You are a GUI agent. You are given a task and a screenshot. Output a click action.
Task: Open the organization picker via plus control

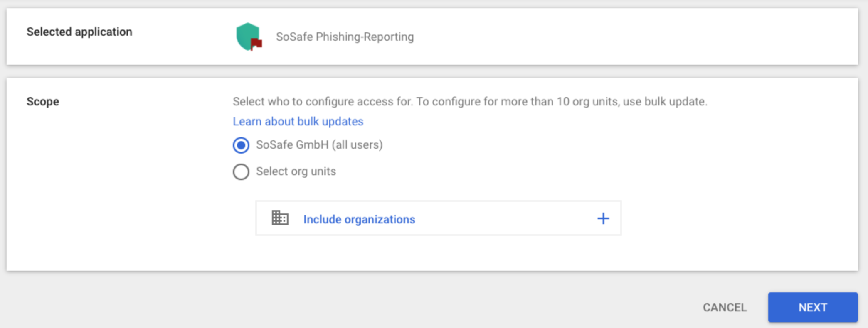pyautogui.click(x=603, y=218)
